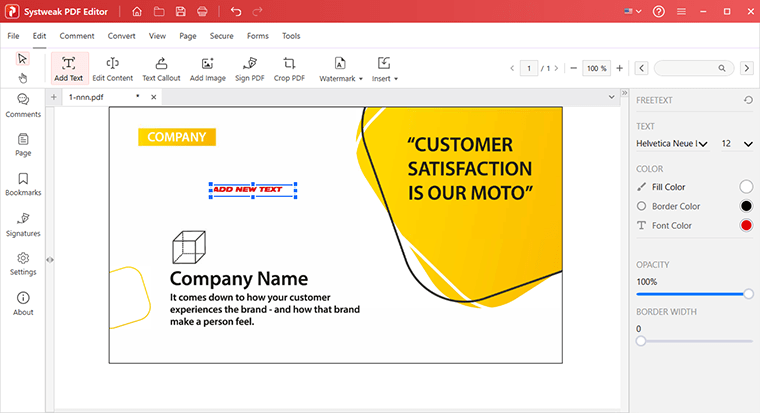This screenshot has height=413, width=760.
Task: Save the document with floppy icon
Action: 181,11
